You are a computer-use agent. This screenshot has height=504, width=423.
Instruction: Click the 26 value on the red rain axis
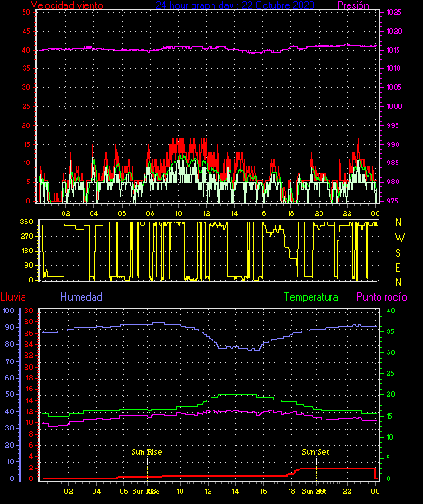pyautogui.click(x=28, y=333)
